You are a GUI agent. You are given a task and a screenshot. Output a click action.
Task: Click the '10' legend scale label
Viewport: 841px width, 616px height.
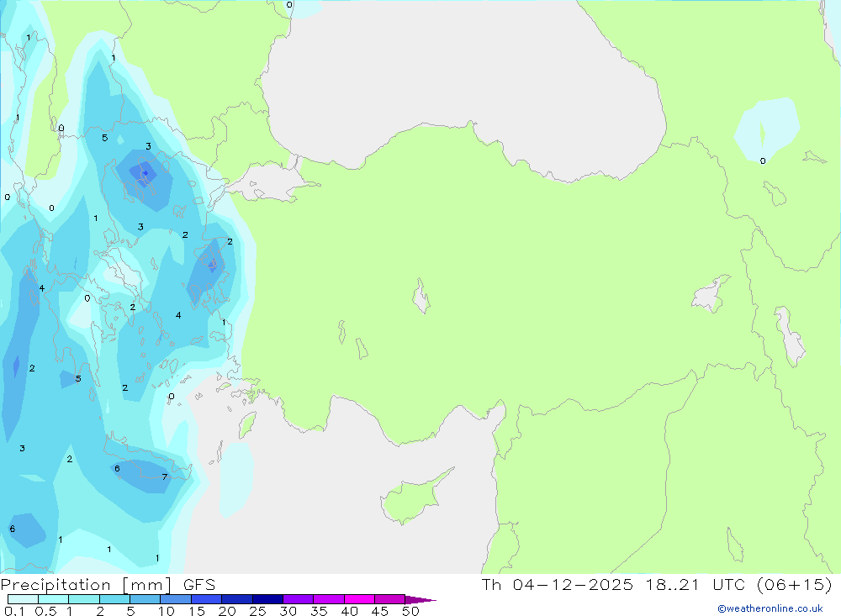tap(167, 611)
